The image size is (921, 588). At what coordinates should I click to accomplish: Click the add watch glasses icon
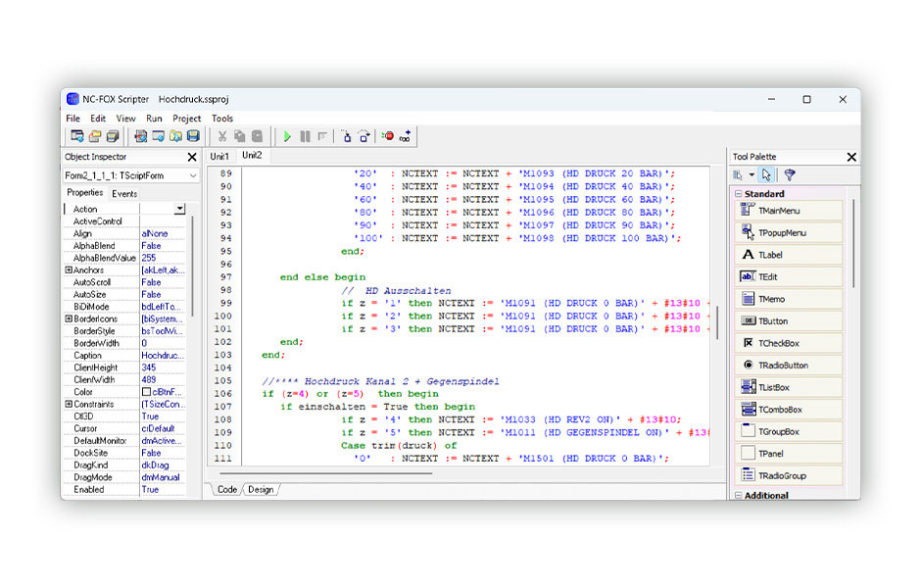[x=406, y=136]
